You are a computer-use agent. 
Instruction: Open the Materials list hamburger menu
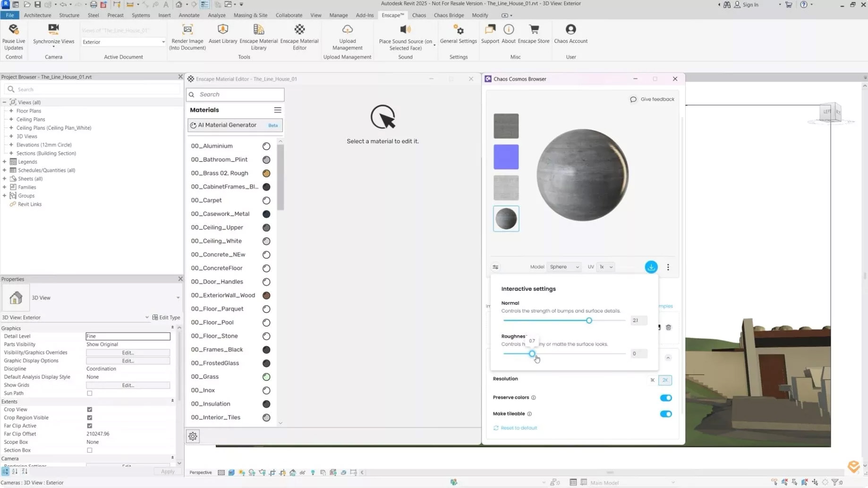point(278,110)
